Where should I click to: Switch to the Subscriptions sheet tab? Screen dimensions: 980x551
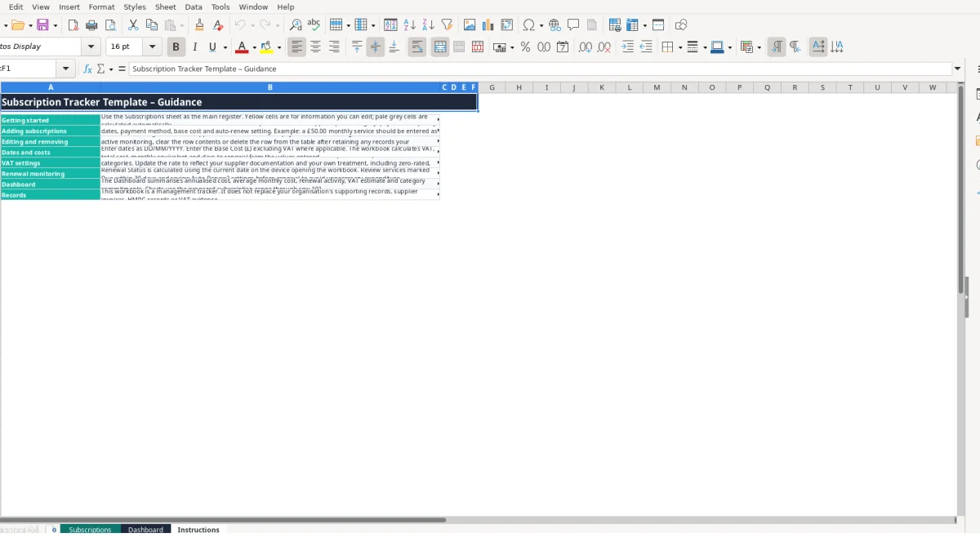pyautogui.click(x=90, y=530)
